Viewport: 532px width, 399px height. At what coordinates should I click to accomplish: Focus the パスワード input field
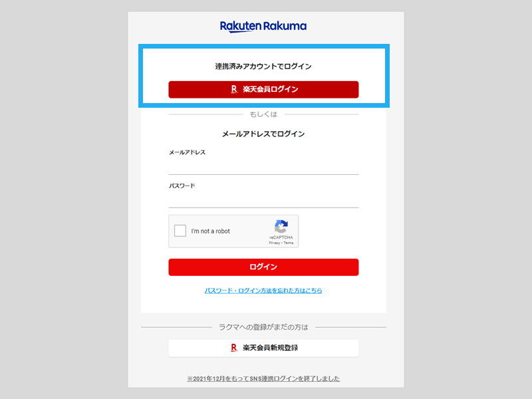pyautogui.click(x=263, y=201)
